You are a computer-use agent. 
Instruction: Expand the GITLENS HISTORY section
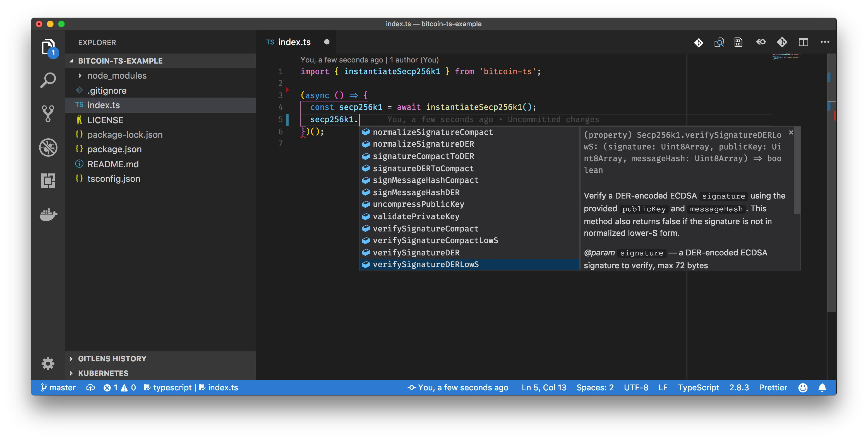coord(112,359)
